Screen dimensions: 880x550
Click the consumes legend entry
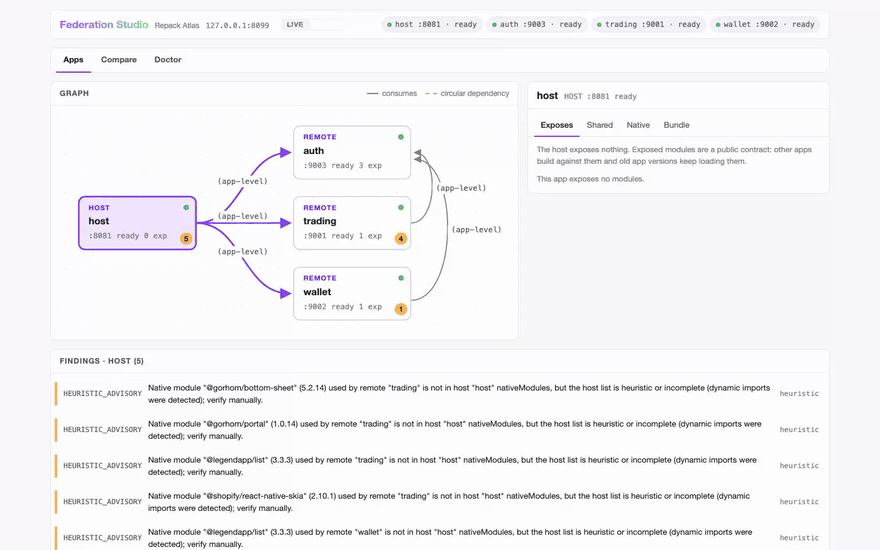tap(392, 94)
